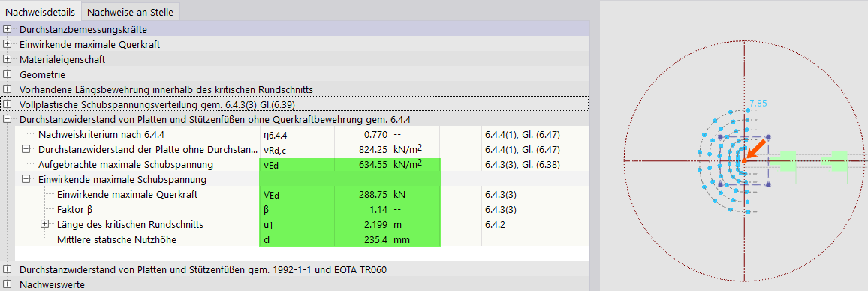The image size is (868, 291).
Task: Select Aufgebrachte maximale Schubspannung row
Action: [x=303, y=164]
